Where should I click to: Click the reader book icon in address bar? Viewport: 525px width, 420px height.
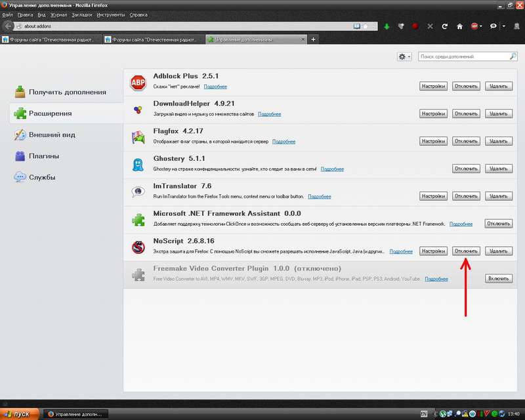(x=357, y=26)
